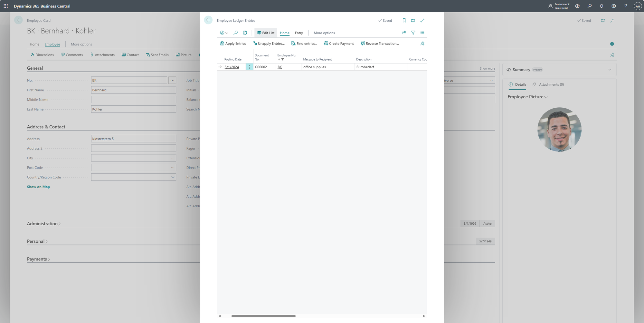Toggle Edit List mode
The width and height of the screenshot is (644, 323).
coord(266,33)
